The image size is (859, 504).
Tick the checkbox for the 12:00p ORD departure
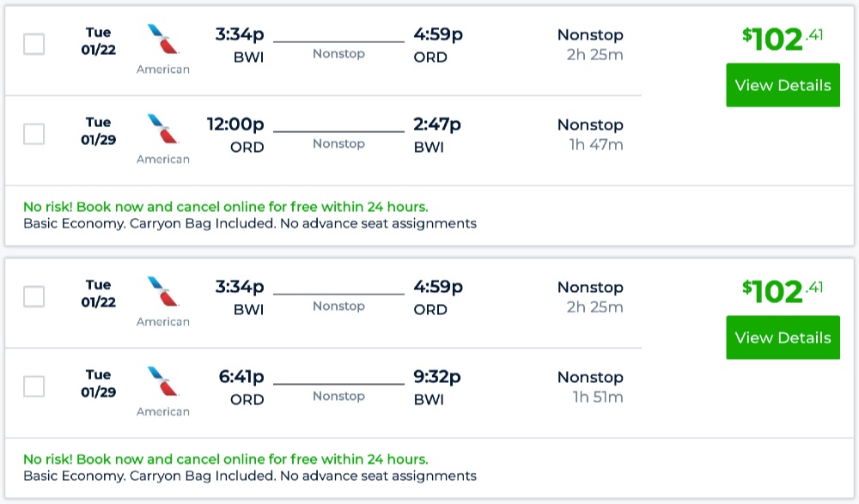(34, 134)
